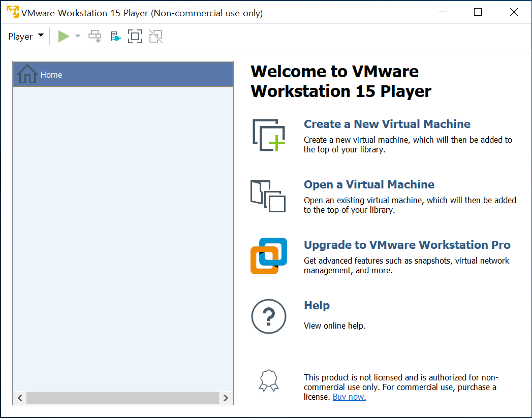Viewport: 532px width, 418px height.
Task: Click the Home house icon
Action: (27, 74)
